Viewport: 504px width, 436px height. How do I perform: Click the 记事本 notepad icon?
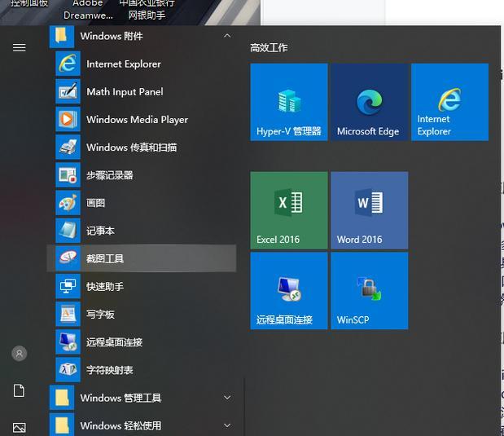[x=68, y=231]
